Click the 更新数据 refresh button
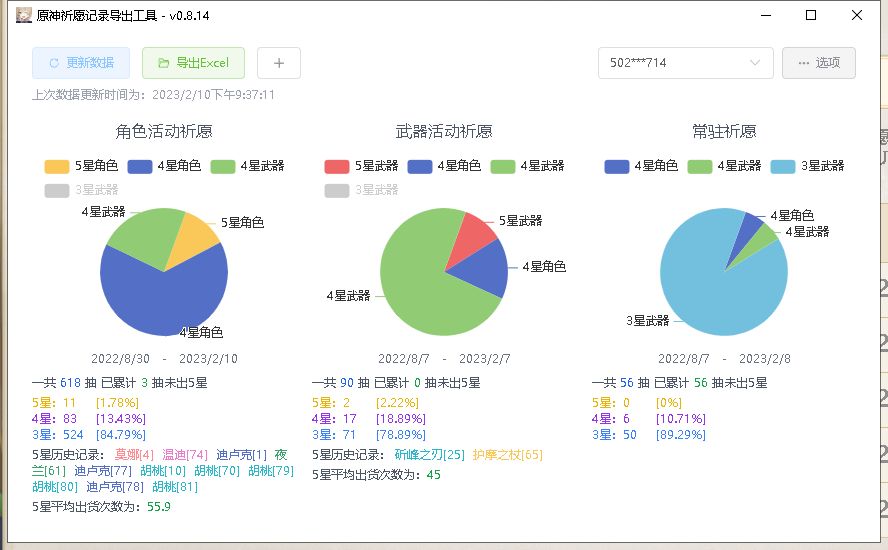 coord(81,63)
